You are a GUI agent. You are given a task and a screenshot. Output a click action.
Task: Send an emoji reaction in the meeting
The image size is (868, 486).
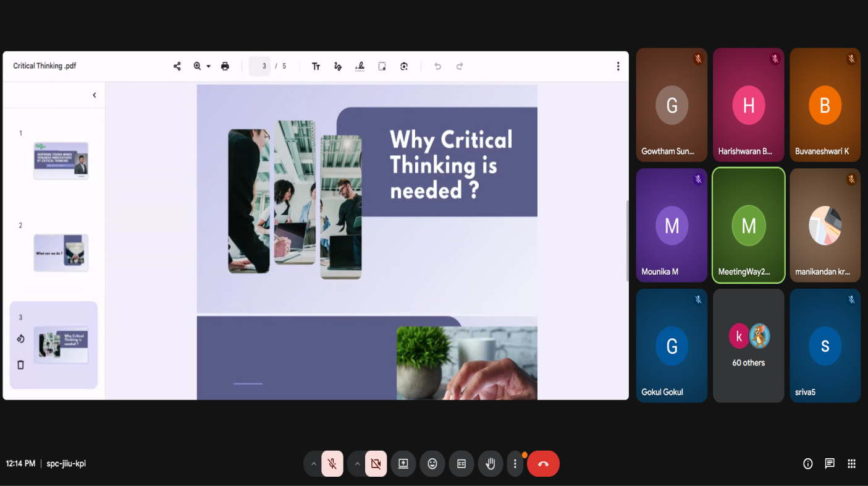(x=432, y=464)
